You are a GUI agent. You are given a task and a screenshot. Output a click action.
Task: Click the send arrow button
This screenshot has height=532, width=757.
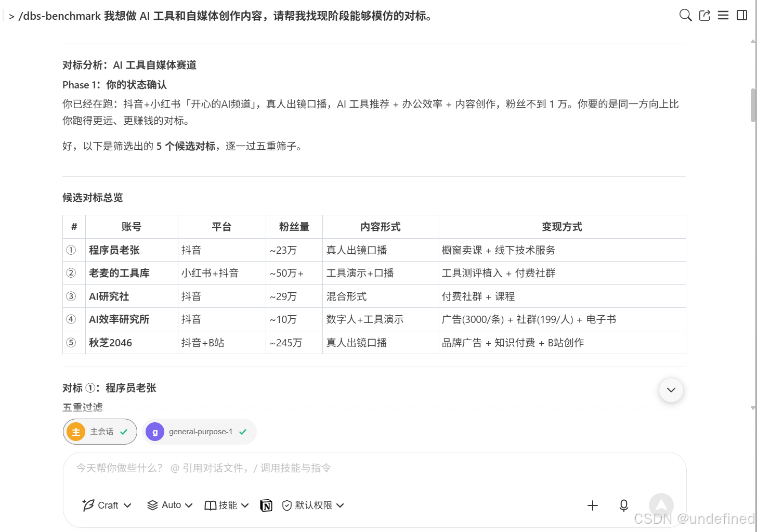tap(661, 505)
